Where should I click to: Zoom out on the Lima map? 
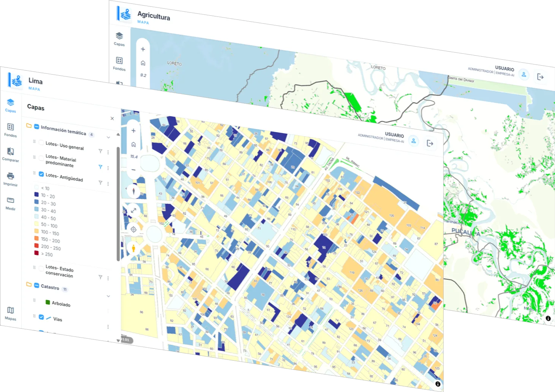[133, 170]
